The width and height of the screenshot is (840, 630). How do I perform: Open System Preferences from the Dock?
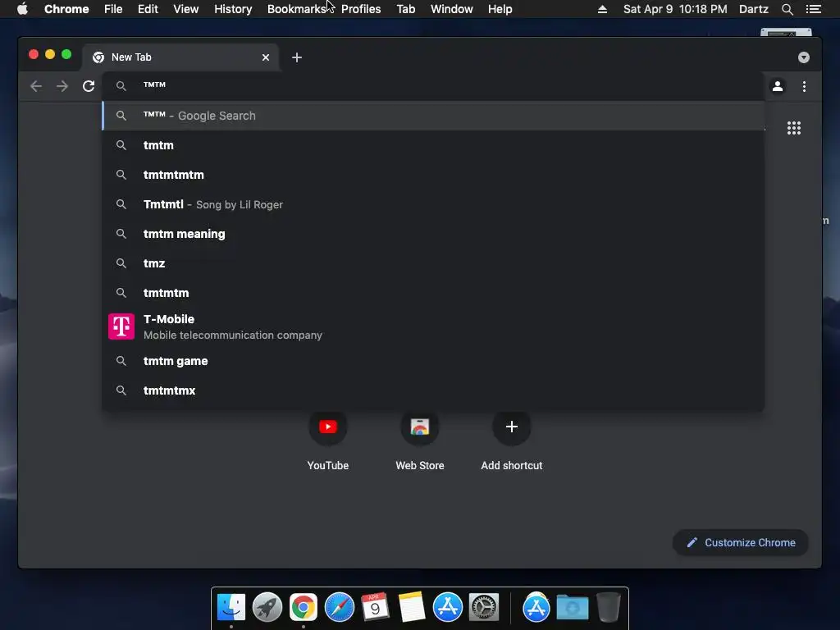coord(484,607)
